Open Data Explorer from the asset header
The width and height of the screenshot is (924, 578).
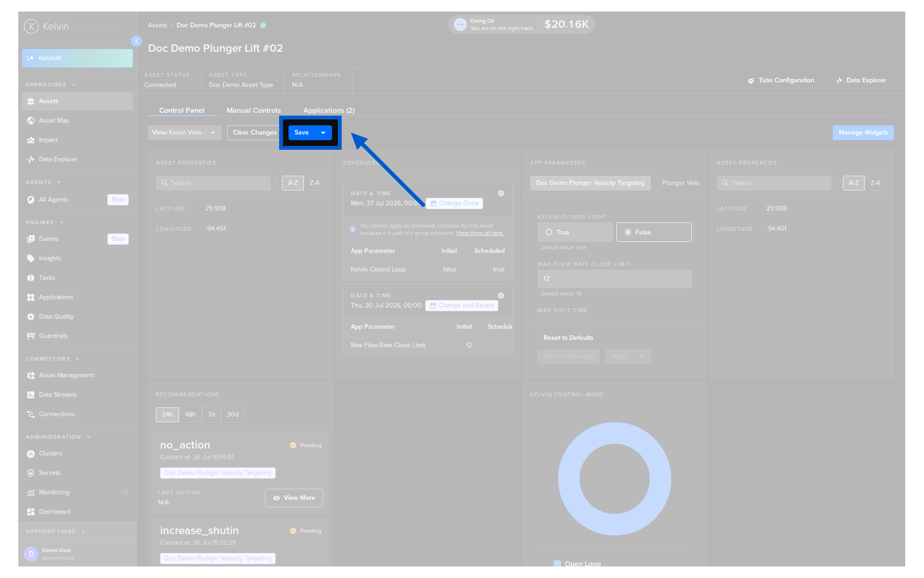861,80
